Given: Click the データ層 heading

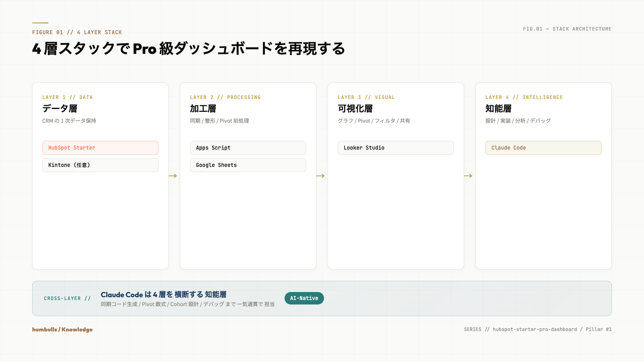Looking at the screenshot, I should 60,109.
